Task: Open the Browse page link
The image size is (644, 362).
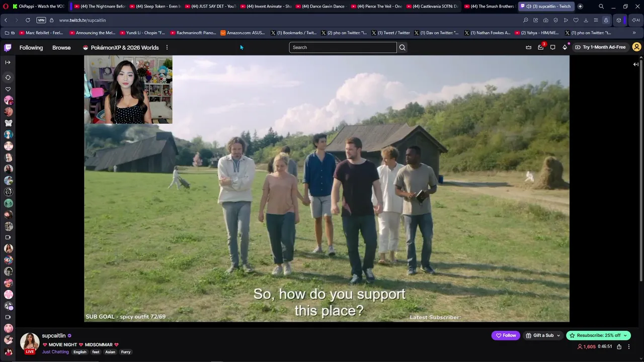Action: pos(61,48)
